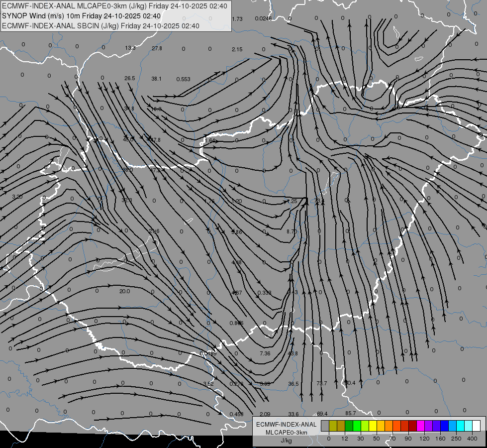487x448 pixels.
Task: Click the map value '27.8'
Action: click(x=157, y=48)
